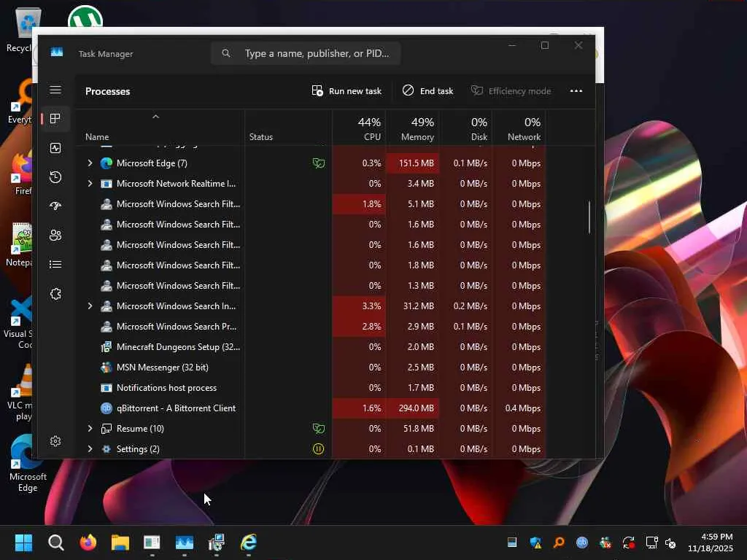This screenshot has height=560, width=747.
Task: Click the Minecraft Dungeons Setup process icon
Action: (x=107, y=347)
